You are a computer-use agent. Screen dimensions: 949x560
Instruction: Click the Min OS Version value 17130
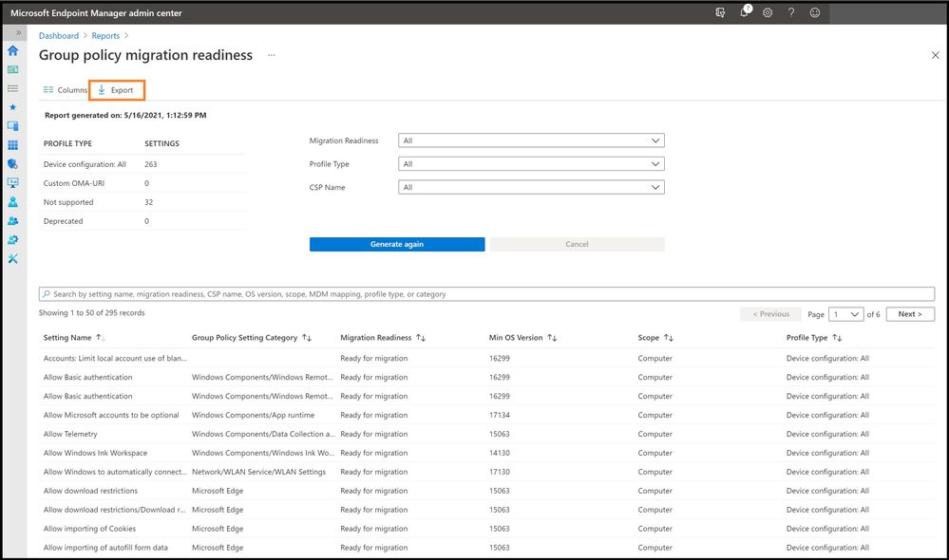[x=500, y=473]
